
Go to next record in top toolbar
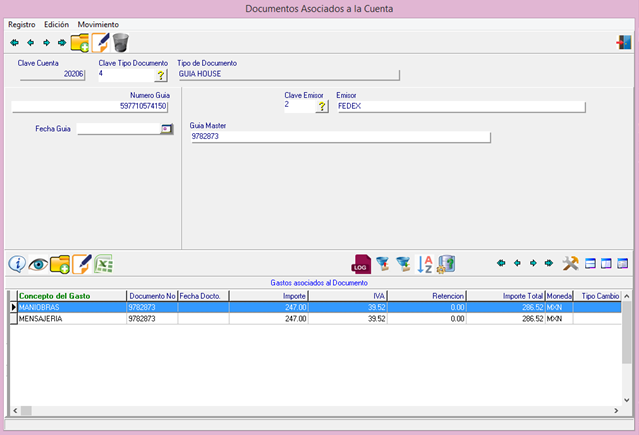[x=46, y=42]
